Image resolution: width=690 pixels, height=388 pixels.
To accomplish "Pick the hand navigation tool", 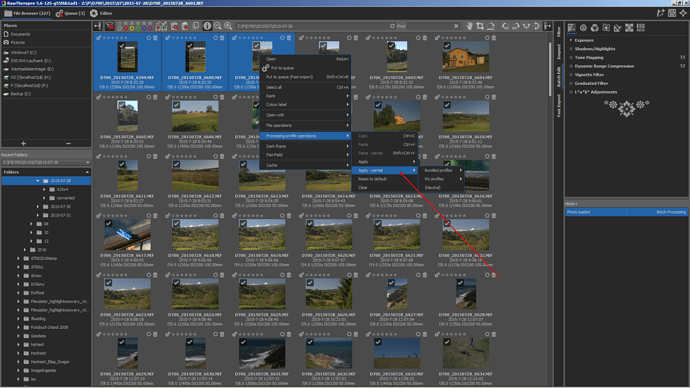I will click(x=469, y=26).
